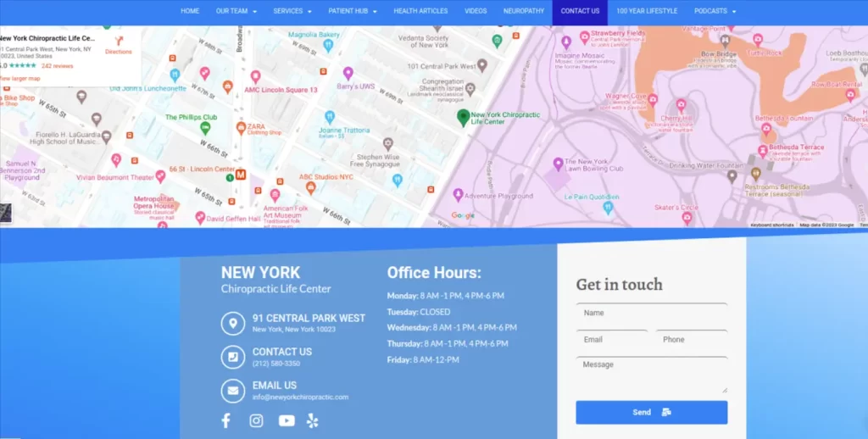Click the 91 Central Park West address heading
The image size is (868, 439).
point(309,319)
